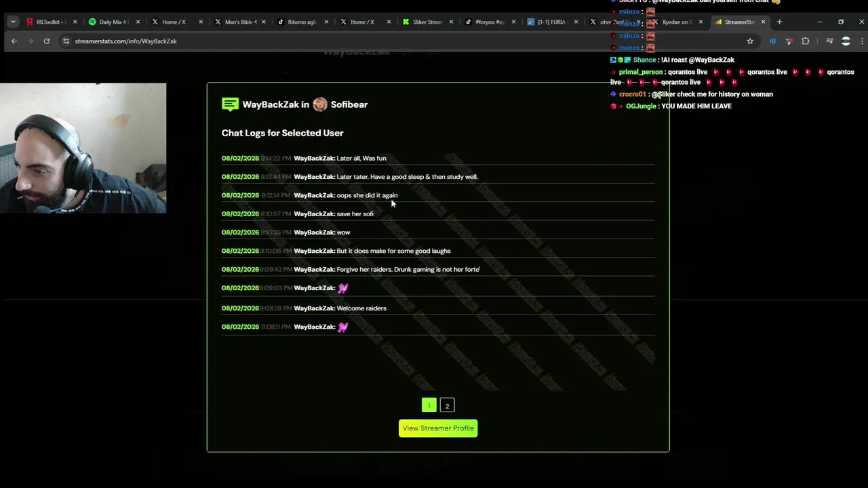Image resolution: width=868 pixels, height=488 pixels.
Task: Close the Man's Bible tab
Action: pyautogui.click(x=263, y=22)
